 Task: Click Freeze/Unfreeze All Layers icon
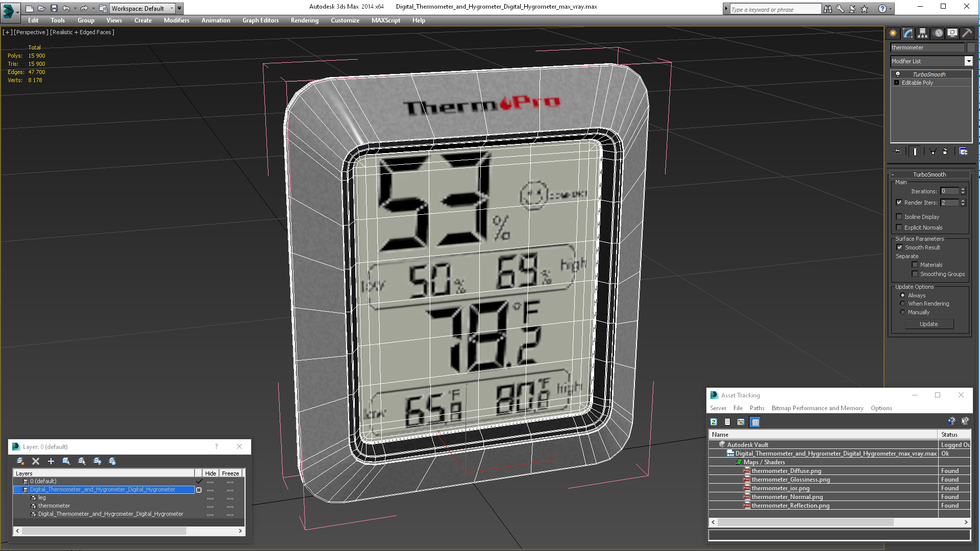coord(112,461)
